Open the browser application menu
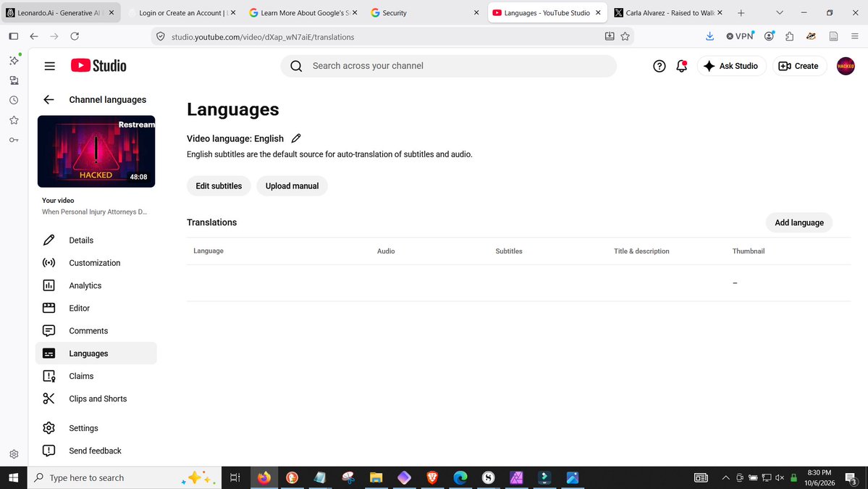 coord(855,36)
